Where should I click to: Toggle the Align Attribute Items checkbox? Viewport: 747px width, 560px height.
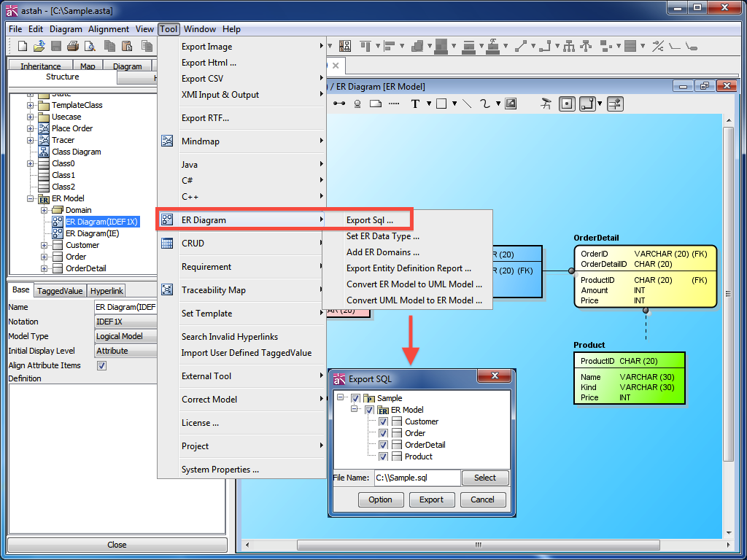coord(101,366)
